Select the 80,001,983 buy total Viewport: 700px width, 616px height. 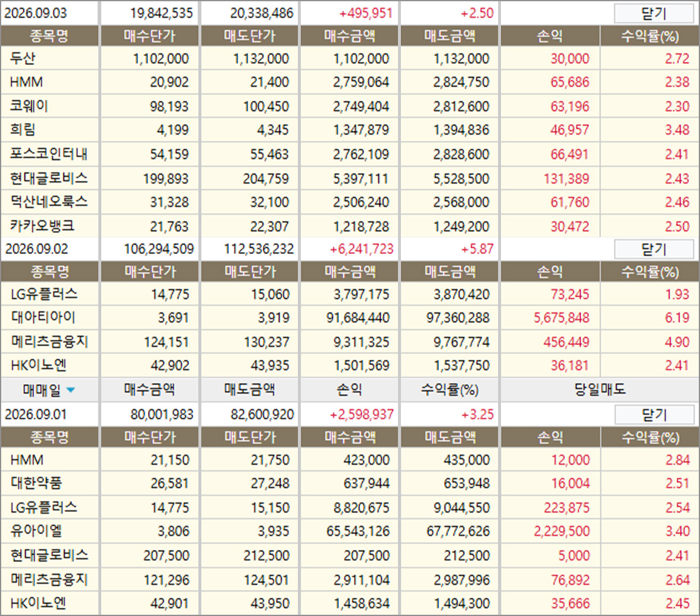point(162,414)
